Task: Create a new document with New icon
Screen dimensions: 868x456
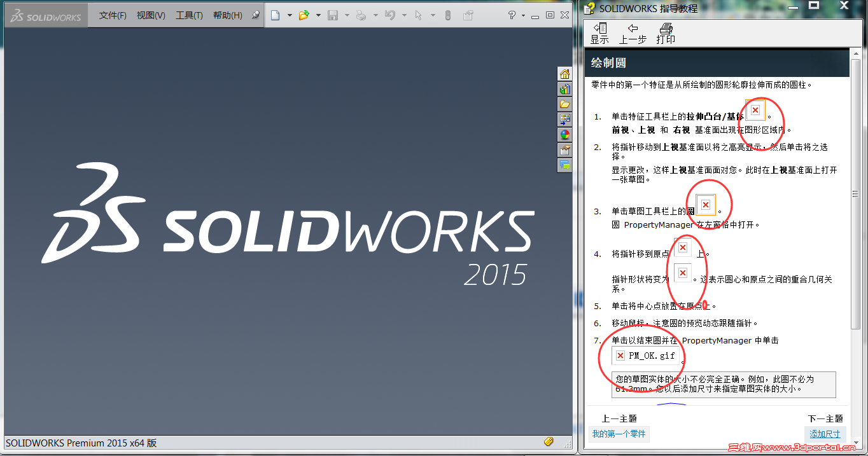Action: [276, 15]
